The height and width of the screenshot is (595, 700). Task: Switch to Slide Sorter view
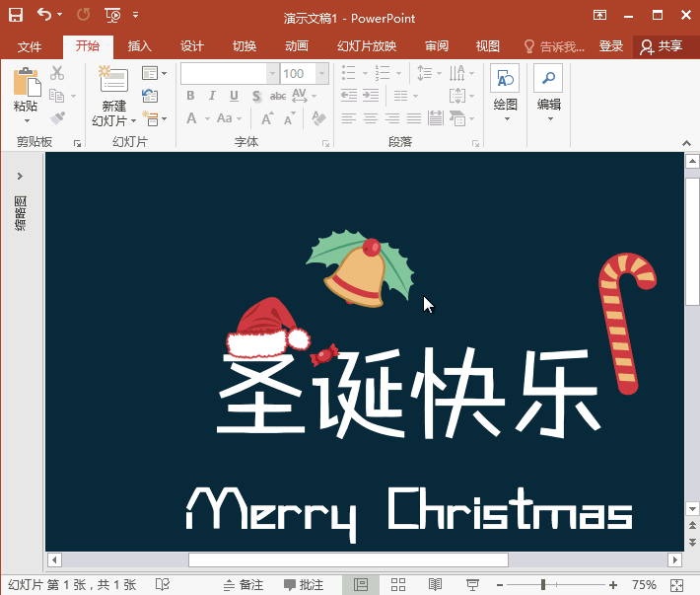pyautogui.click(x=398, y=585)
